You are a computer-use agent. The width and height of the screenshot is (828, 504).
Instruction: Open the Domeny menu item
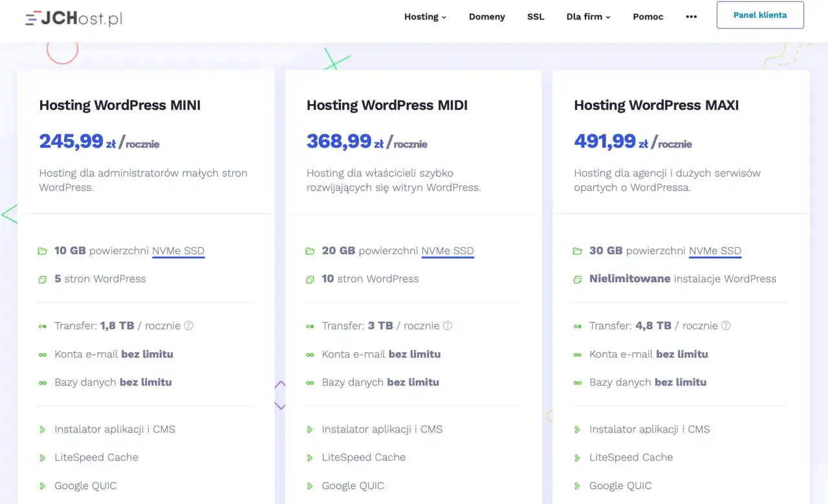[x=487, y=17]
